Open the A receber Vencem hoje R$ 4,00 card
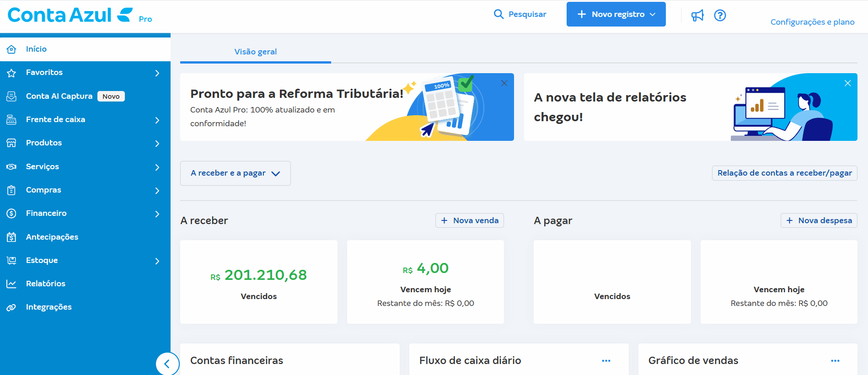The width and height of the screenshot is (868, 375). [x=425, y=282]
